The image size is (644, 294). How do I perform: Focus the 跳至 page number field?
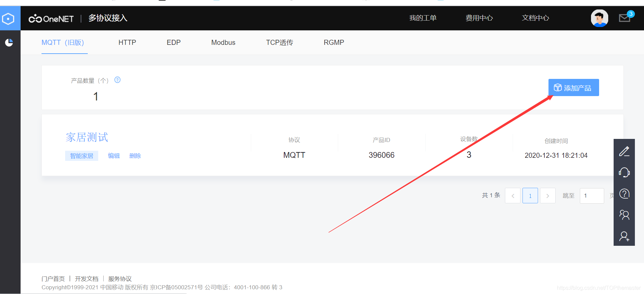pos(592,196)
